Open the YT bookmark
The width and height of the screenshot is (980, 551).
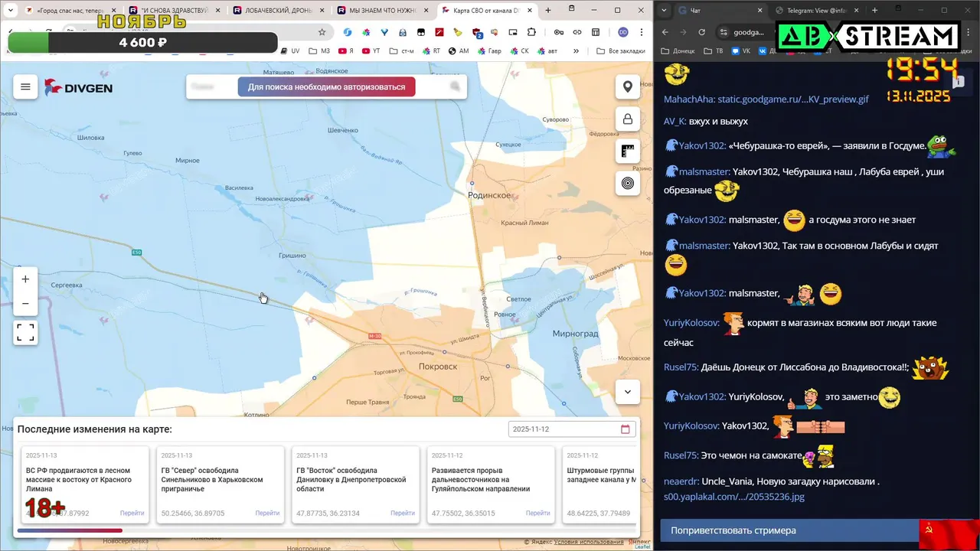371,51
